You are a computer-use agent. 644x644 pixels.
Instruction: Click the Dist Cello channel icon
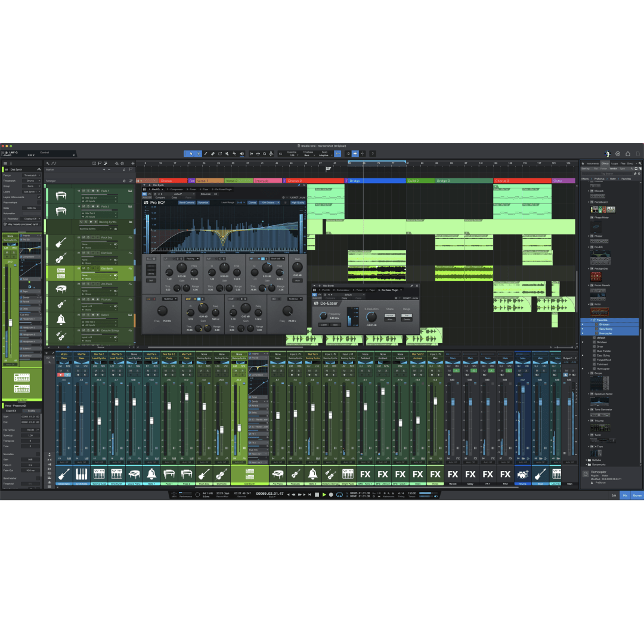[x=221, y=474]
